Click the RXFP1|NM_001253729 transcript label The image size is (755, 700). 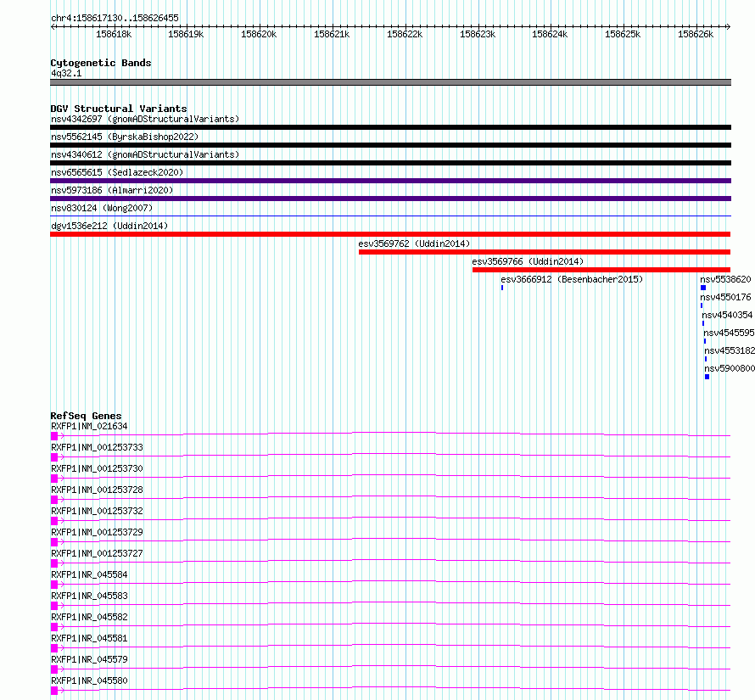click(98, 532)
